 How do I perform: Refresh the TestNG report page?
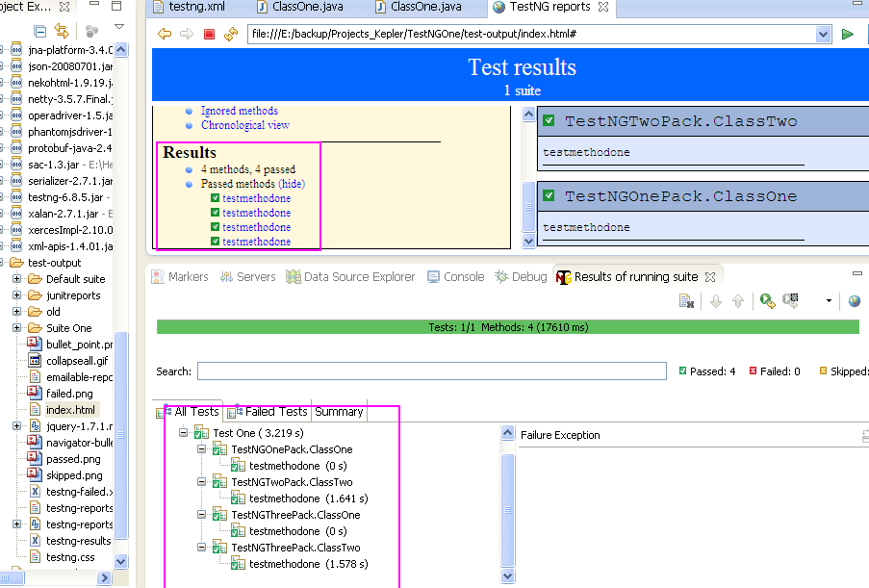231,34
